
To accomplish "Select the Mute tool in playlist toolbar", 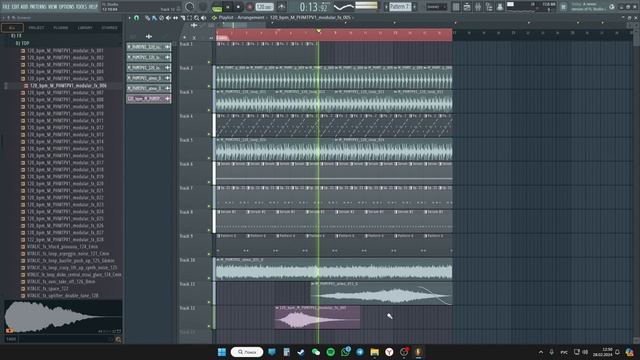I will pos(168,18).
